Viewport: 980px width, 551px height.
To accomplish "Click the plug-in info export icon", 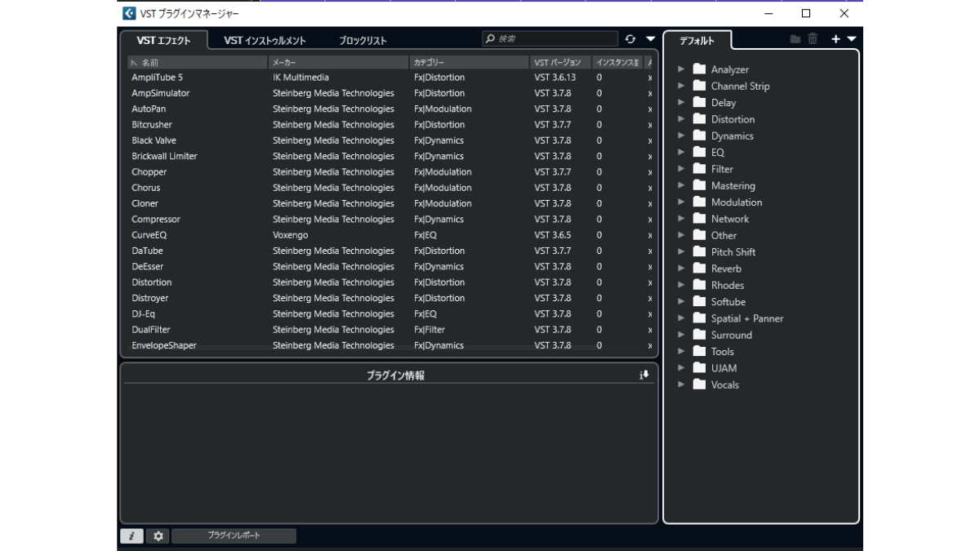I will pyautogui.click(x=644, y=375).
